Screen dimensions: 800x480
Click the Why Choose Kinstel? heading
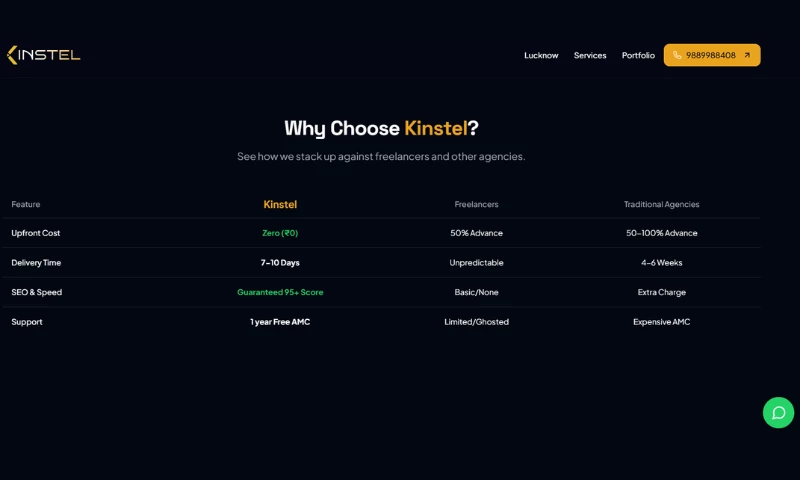point(381,128)
